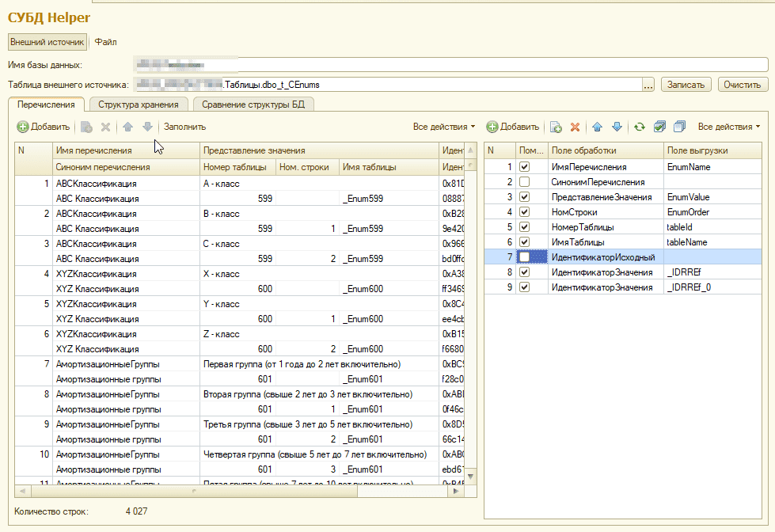Click the enumerations list vertical scrollbar up arrow
The width and height of the screenshot is (775, 532).
pos(470,150)
